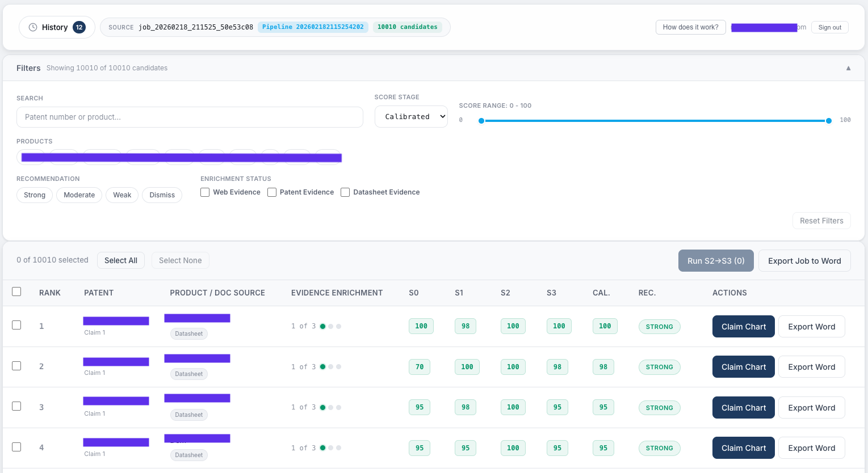Collapse the Filters panel
868x473 pixels.
tap(848, 67)
